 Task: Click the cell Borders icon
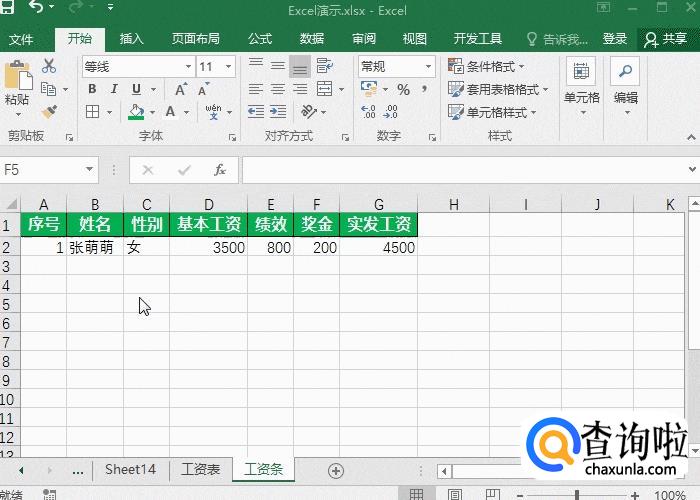pyautogui.click(x=92, y=112)
